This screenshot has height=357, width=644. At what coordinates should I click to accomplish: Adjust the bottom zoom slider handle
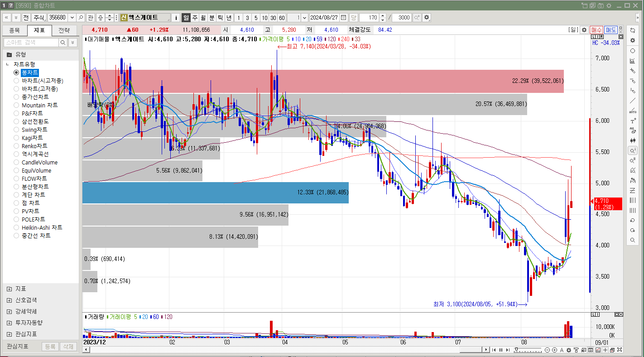click(516, 349)
